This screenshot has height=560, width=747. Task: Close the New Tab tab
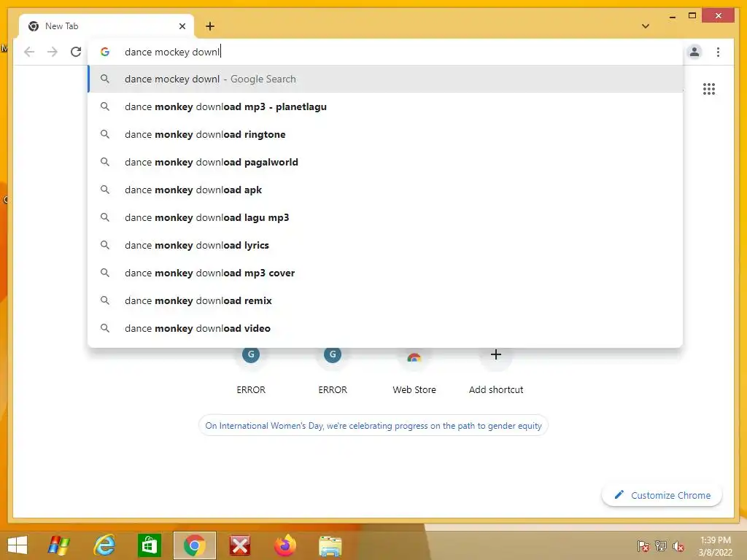pyautogui.click(x=182, y=26)
